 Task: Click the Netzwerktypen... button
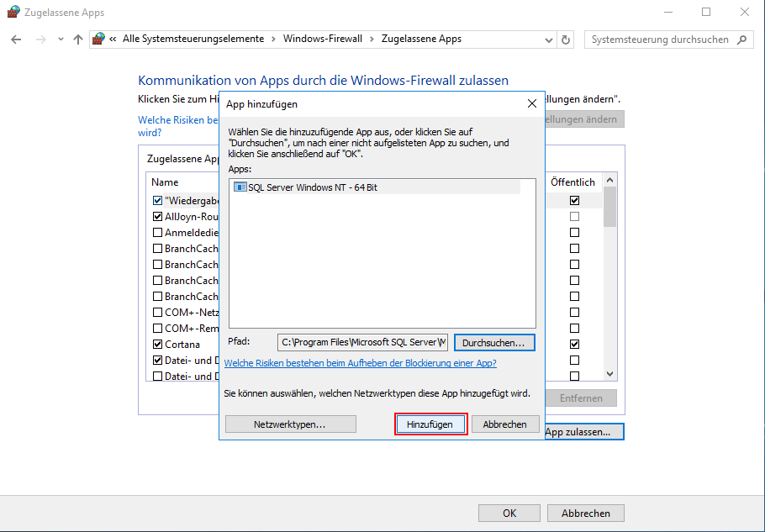(x=290, y=424)
